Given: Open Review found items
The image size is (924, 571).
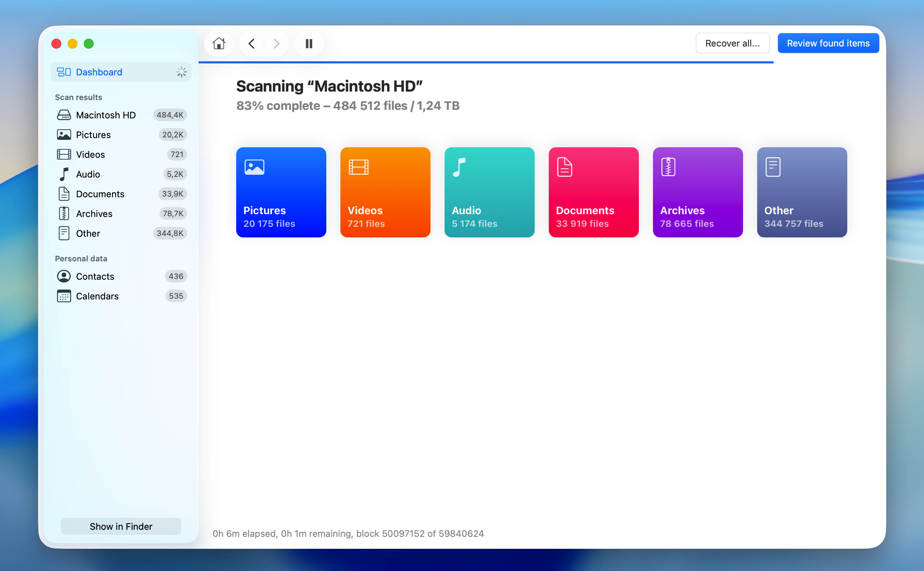Looking at the screenshot, I should pyautogui.click(x=828, y=43).
